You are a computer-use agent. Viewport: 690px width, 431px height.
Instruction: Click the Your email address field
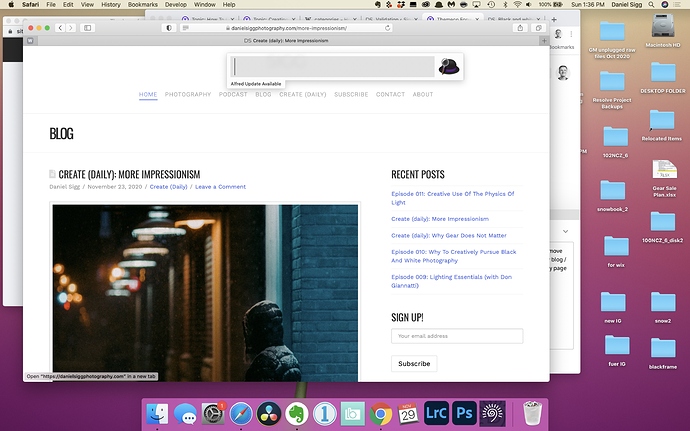[457, 336]
